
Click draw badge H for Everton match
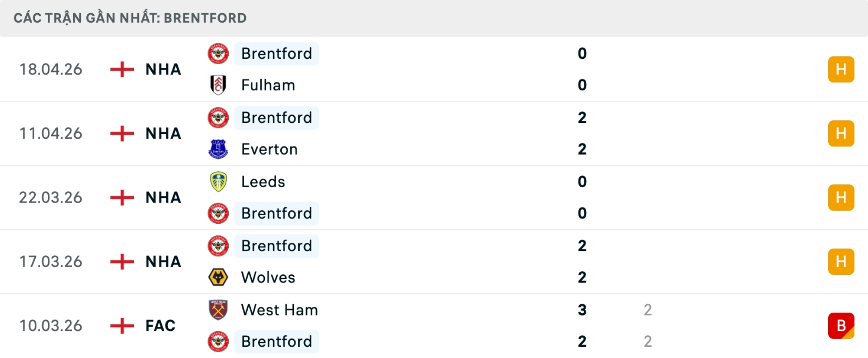click(841, 133)
